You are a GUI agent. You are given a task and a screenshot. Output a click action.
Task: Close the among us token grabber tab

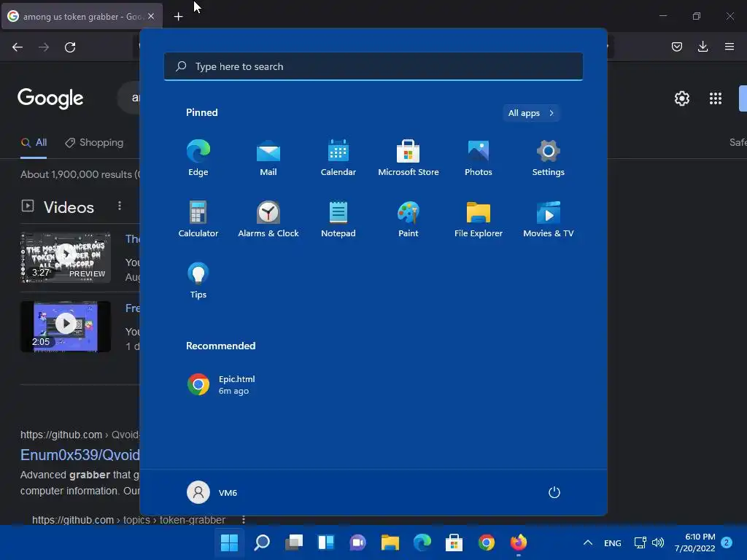coord(151,16)
